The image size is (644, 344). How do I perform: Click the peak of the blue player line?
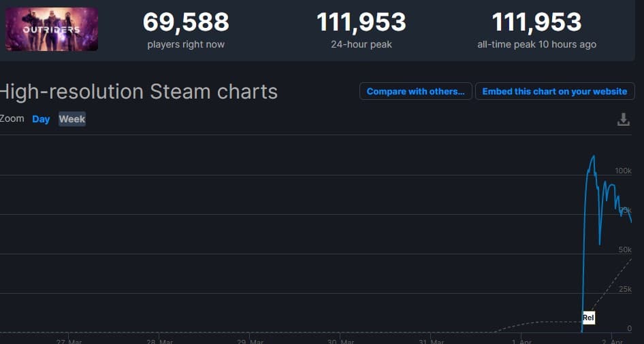[593, 156]
